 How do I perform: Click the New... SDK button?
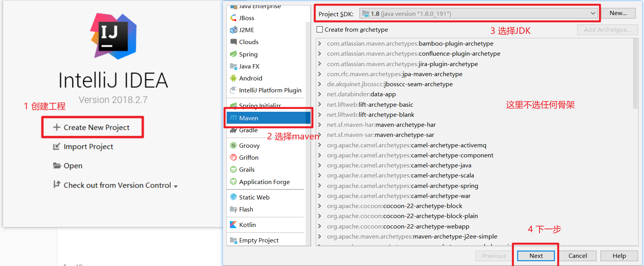coord(618,13)
